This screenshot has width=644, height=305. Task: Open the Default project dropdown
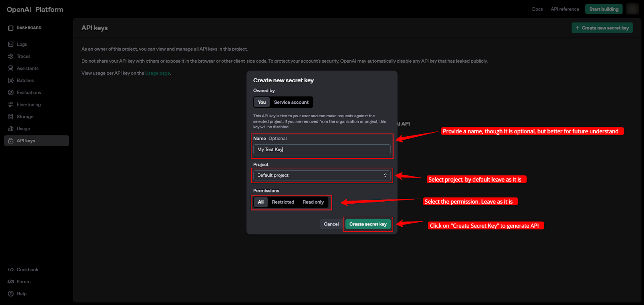[x=322, y=175]
